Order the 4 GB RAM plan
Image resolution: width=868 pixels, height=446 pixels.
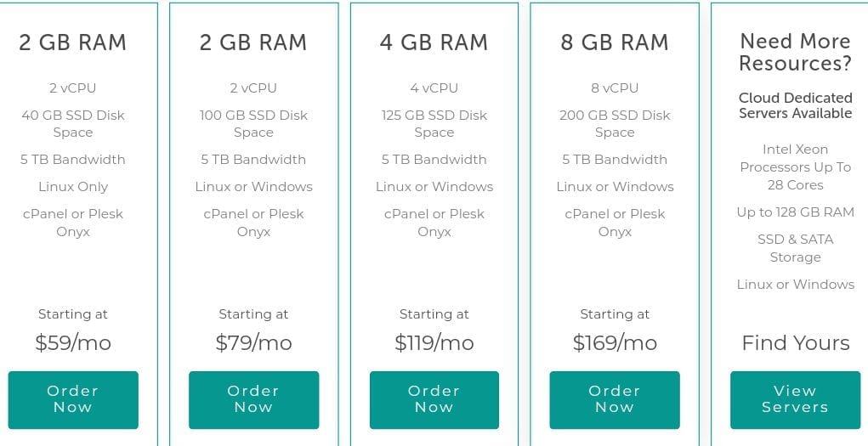[434, 399]
